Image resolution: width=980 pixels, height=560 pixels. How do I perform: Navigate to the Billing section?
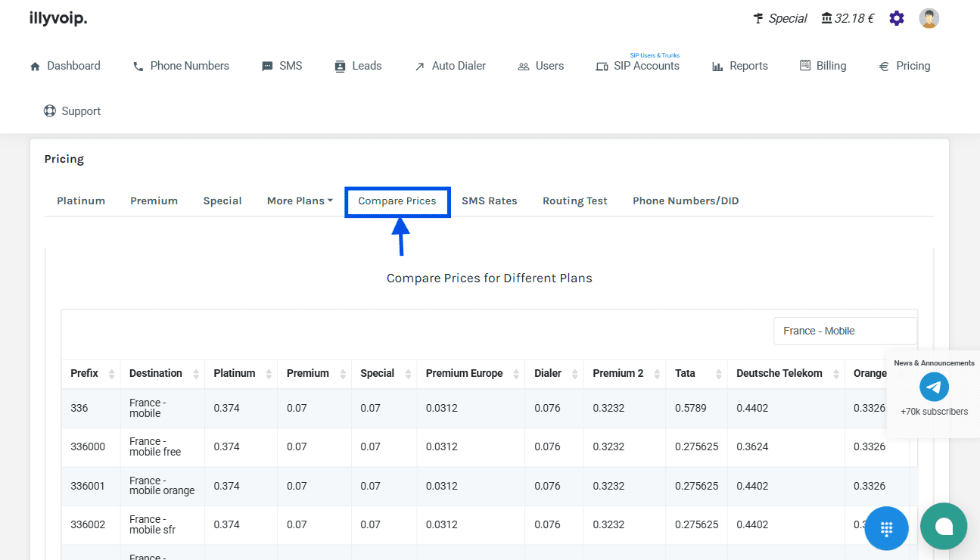click(x=823, y=66)
